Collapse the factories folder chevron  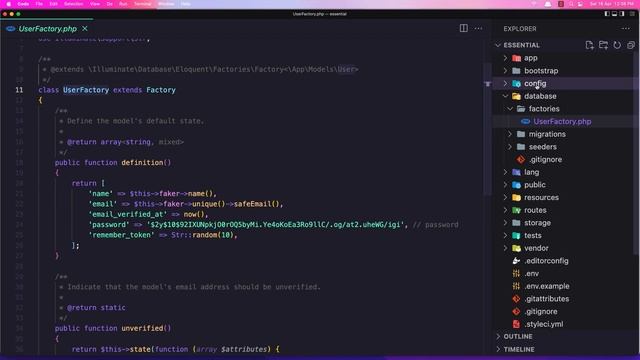[510, 109]
